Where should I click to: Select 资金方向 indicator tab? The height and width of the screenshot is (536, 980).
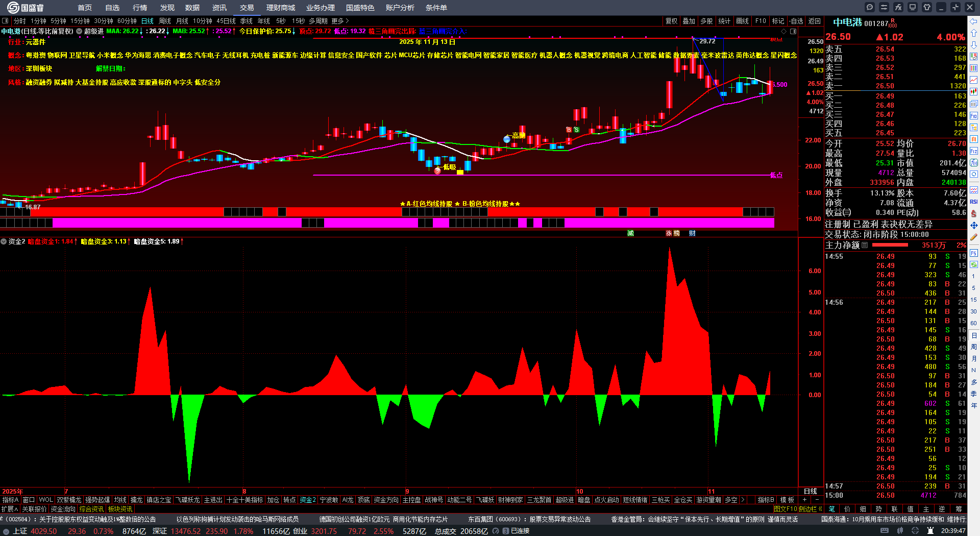[x=386, y=500]
